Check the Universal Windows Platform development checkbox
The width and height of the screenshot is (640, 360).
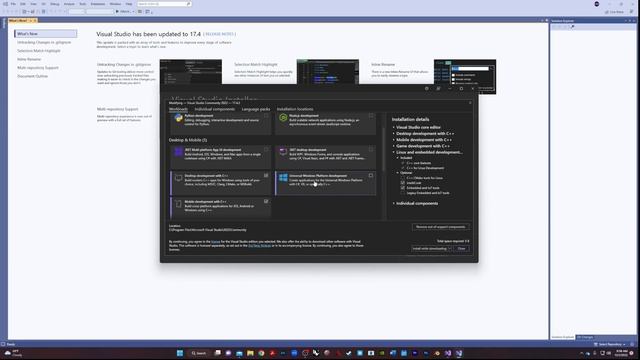click(371, 176)
